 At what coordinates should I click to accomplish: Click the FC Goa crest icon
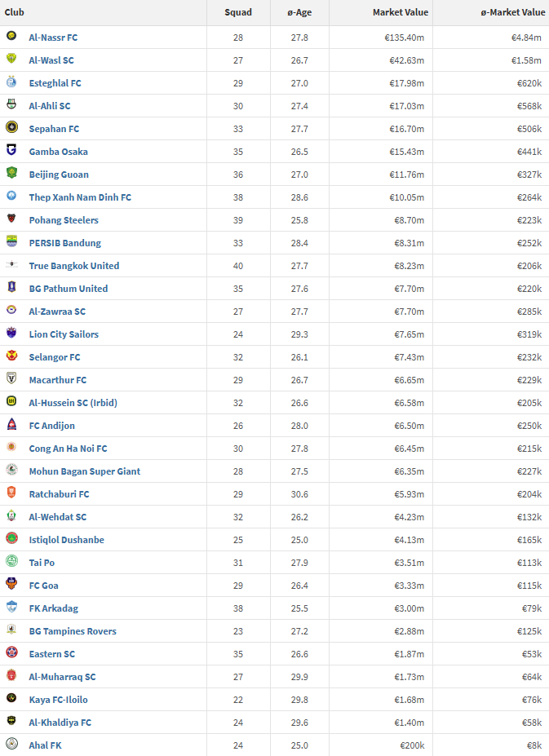pos(11,584)
